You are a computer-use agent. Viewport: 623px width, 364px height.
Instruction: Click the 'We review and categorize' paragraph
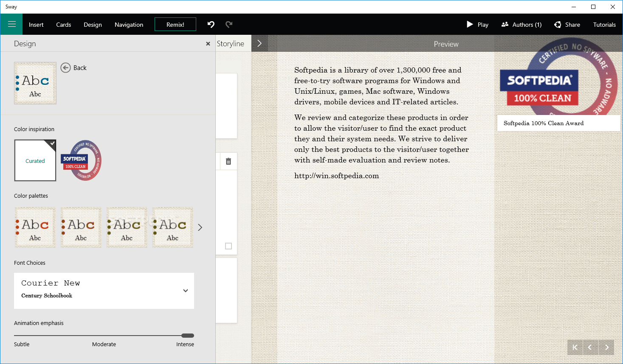(381, 139)
